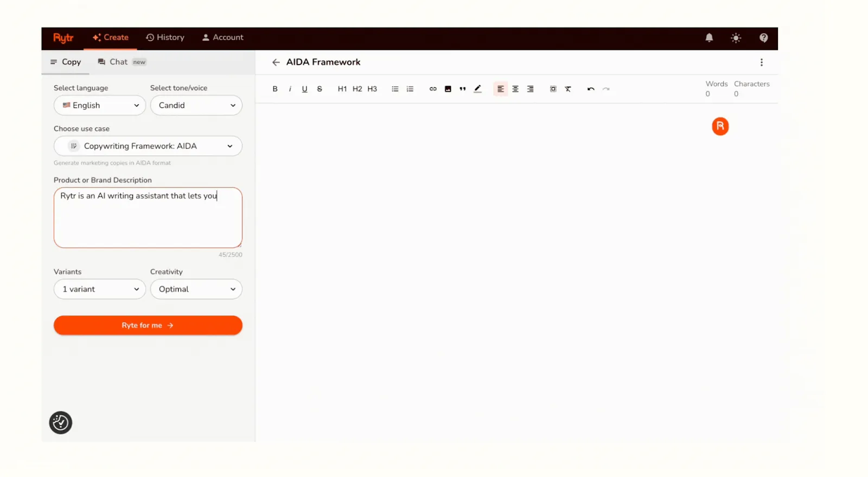Apply Heading 3 style

tap(372, 89)
